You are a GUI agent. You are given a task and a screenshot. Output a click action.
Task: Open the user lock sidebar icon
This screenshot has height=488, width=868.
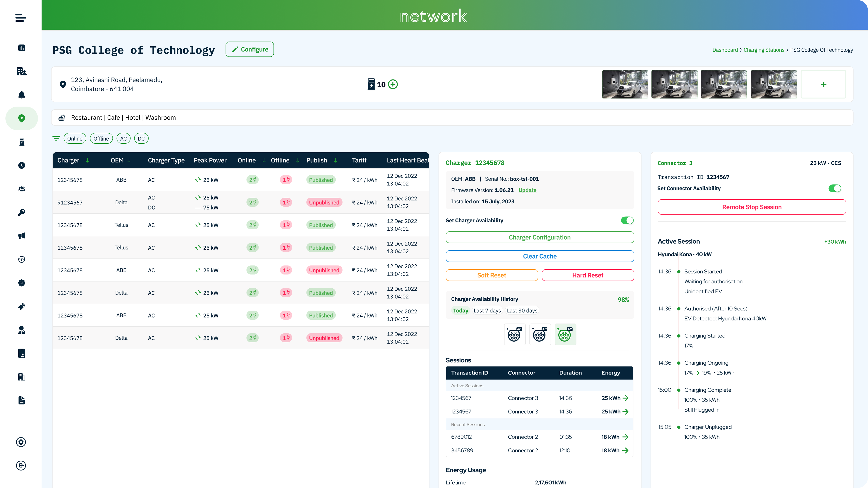22,330
